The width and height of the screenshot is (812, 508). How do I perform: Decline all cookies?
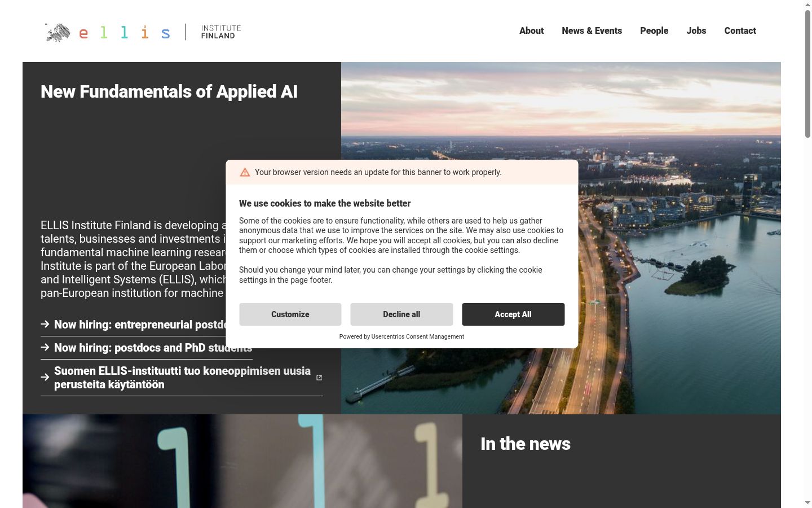tap(401, 314)
